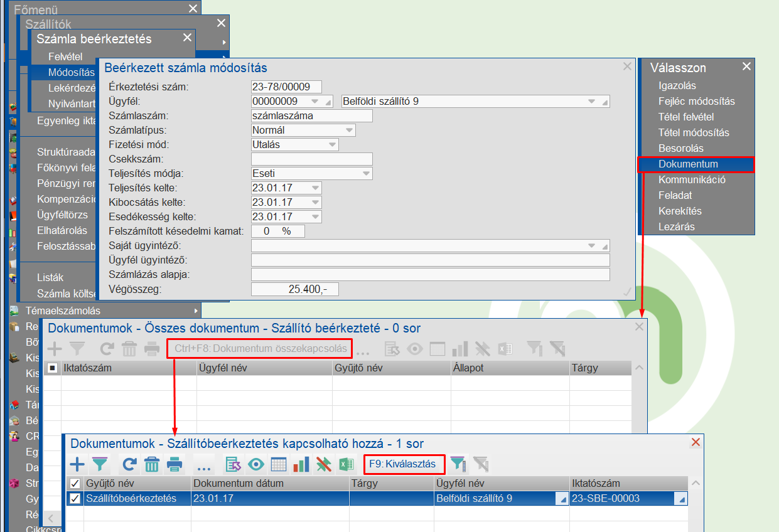
Task: Open the Teljesítés módja Eseti dropdown
Action: [366, 174]
